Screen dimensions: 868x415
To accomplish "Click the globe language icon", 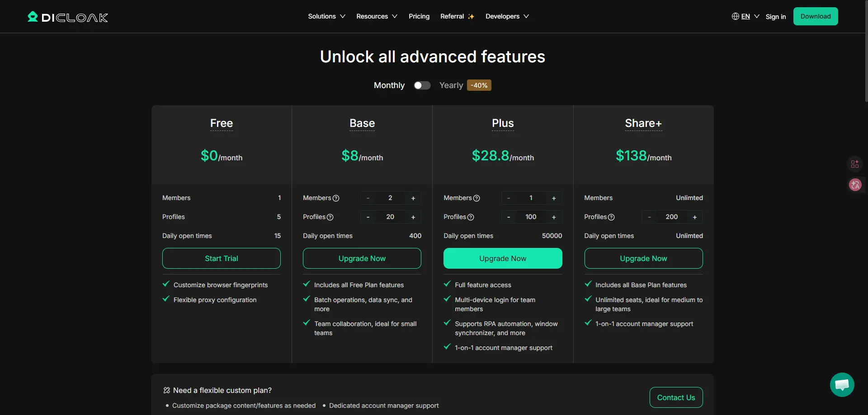I will coord(735,16).
